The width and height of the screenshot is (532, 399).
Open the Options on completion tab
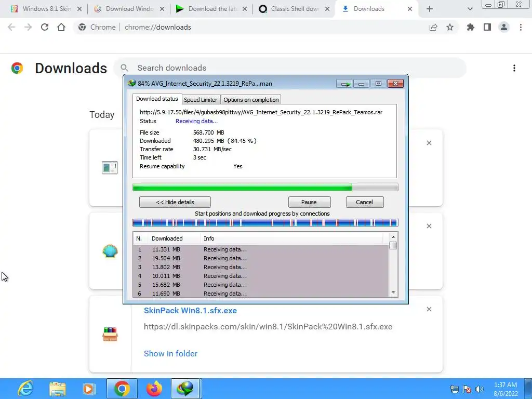tap(251, 100)
